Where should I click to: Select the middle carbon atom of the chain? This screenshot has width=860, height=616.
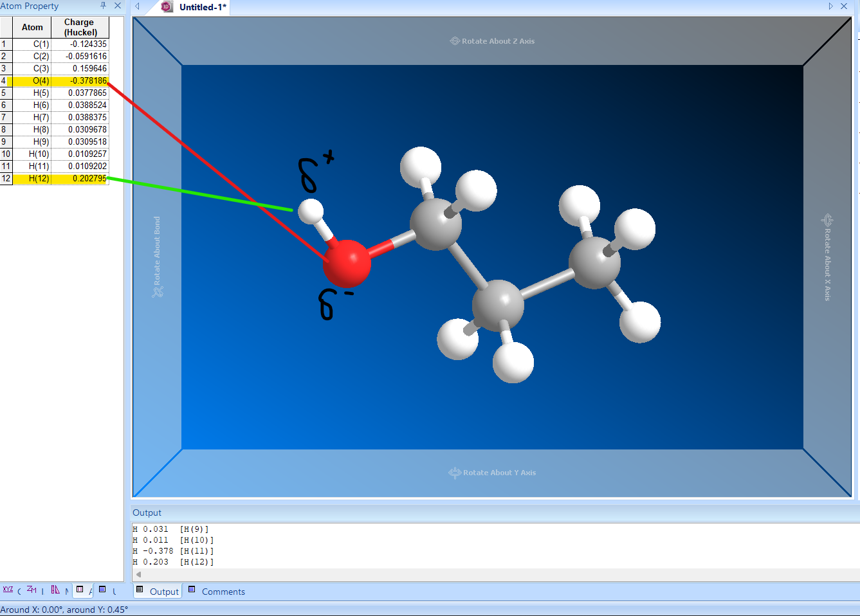click(x=498, y=305)
